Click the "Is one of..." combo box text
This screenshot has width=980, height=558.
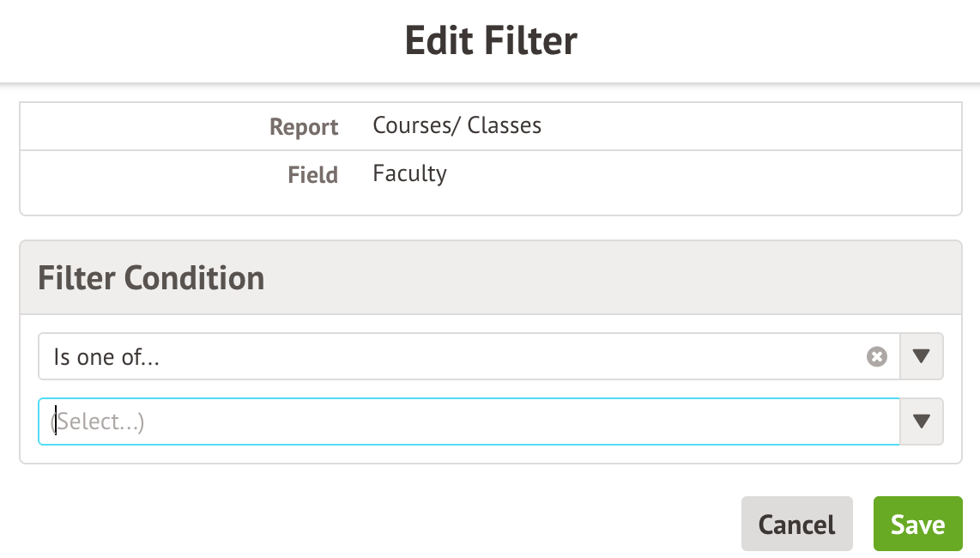pos(107,357)
